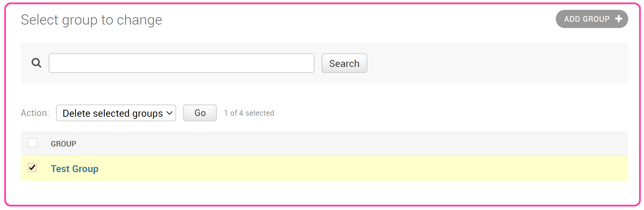Uncheck the Test Group checkbox

point(32,168)
